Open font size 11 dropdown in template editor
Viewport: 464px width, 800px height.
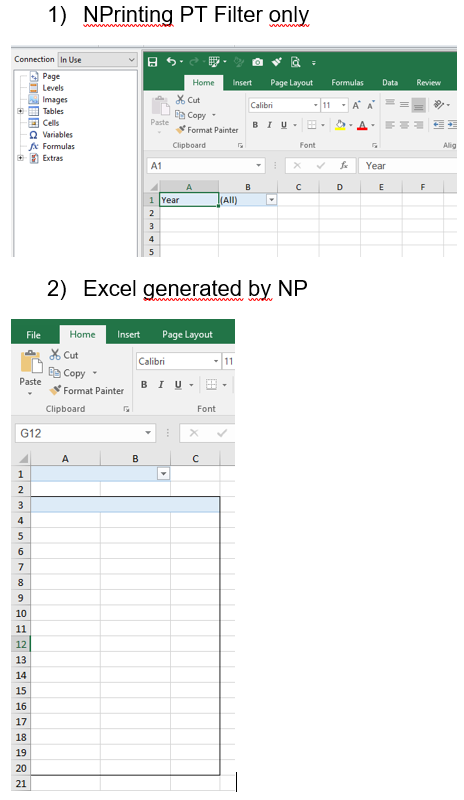344,105
